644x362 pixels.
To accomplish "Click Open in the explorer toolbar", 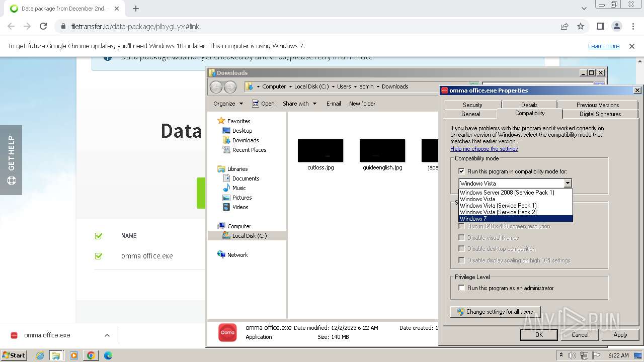I will point(263,104).
